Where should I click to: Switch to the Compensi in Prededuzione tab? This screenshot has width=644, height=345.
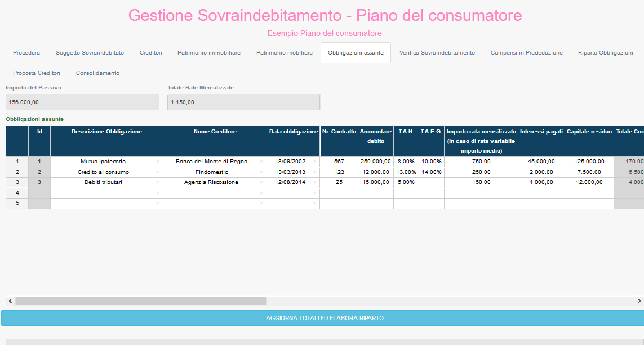click(x=526, y=53)
